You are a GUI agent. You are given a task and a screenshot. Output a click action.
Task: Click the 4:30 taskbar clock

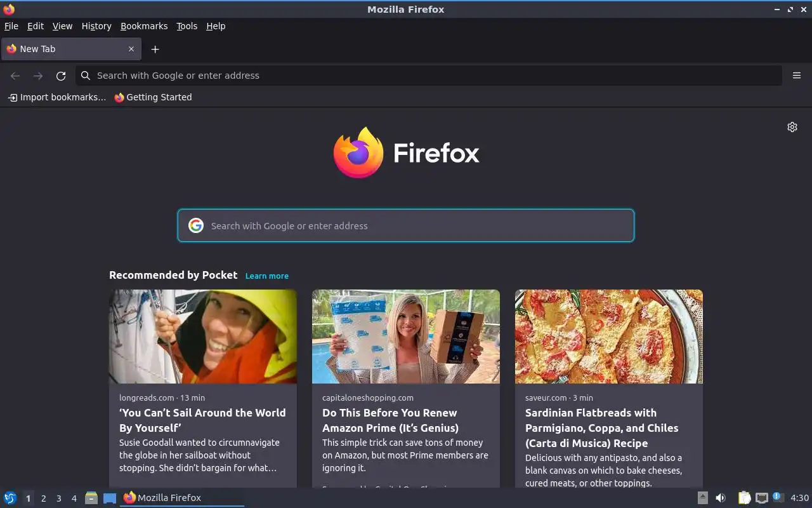point(799,498)
